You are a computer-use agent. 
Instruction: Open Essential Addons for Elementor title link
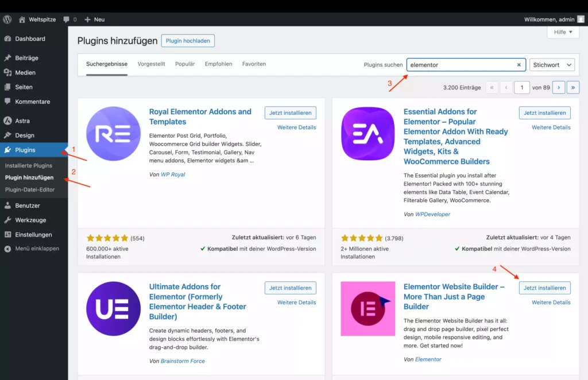pyautogui.click(x=455, y=137)
